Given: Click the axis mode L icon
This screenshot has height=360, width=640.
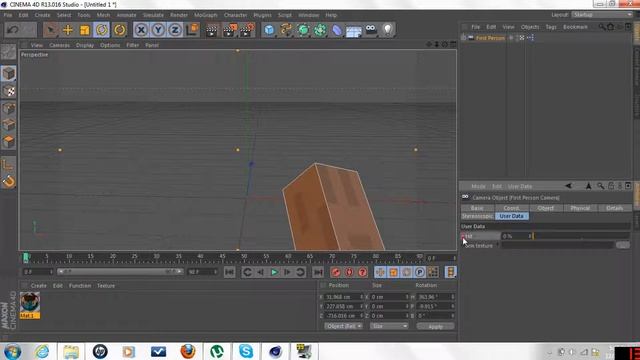Looking at the screenshot, I should pos(9,165).
